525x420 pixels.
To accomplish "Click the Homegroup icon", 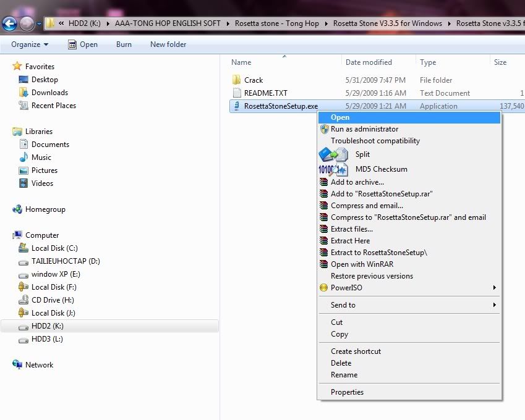I will pos(17,209).
